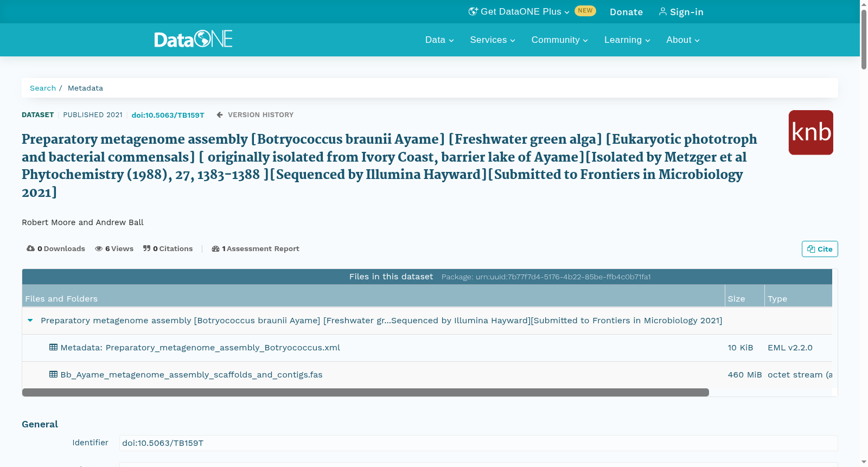
Task: Expand the Data menu
Action: click(439, 40)
